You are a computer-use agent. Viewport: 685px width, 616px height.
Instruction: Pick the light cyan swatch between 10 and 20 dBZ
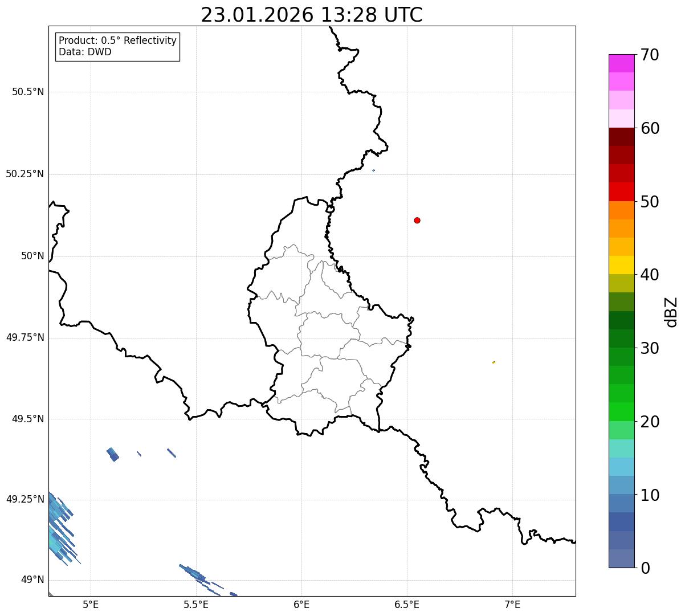click(621, 467)
